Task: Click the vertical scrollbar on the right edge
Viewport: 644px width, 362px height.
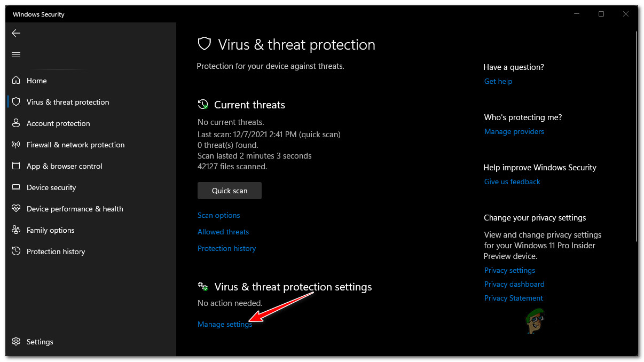Action: click(636, 133)
